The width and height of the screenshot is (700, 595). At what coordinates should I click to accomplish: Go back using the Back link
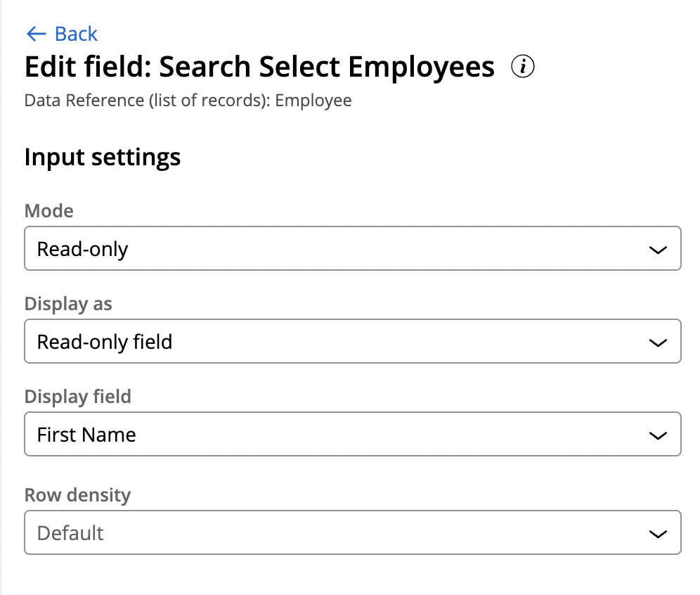[x=76, y=34]
